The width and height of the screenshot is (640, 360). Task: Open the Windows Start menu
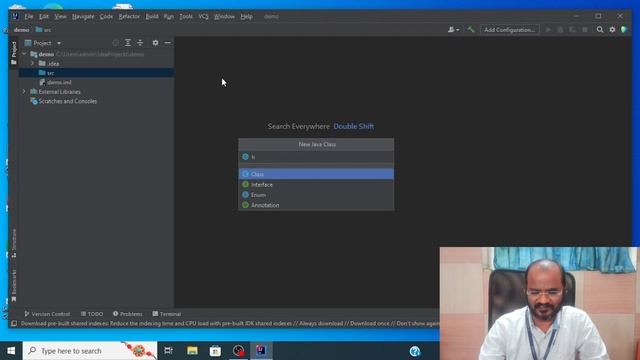11,351
